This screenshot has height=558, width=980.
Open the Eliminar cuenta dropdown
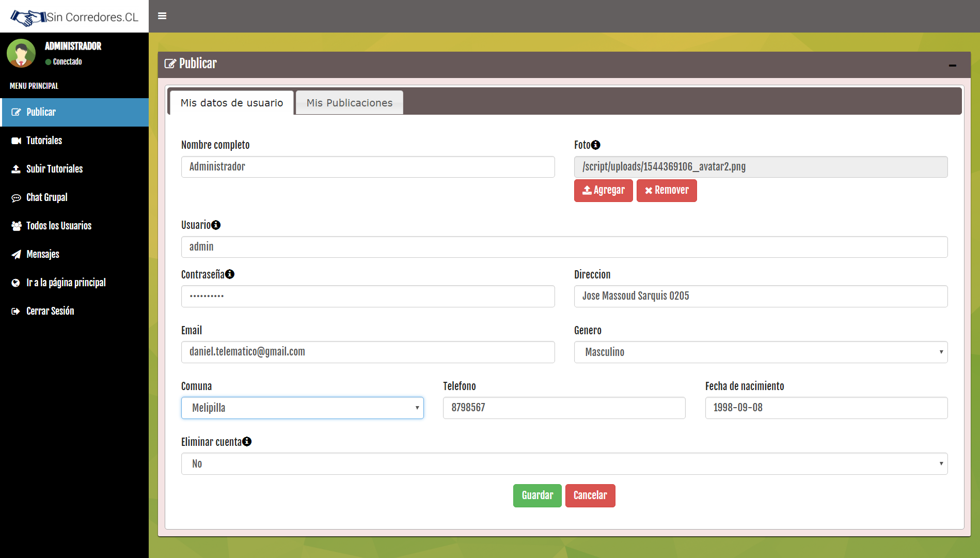click(564, 464)
